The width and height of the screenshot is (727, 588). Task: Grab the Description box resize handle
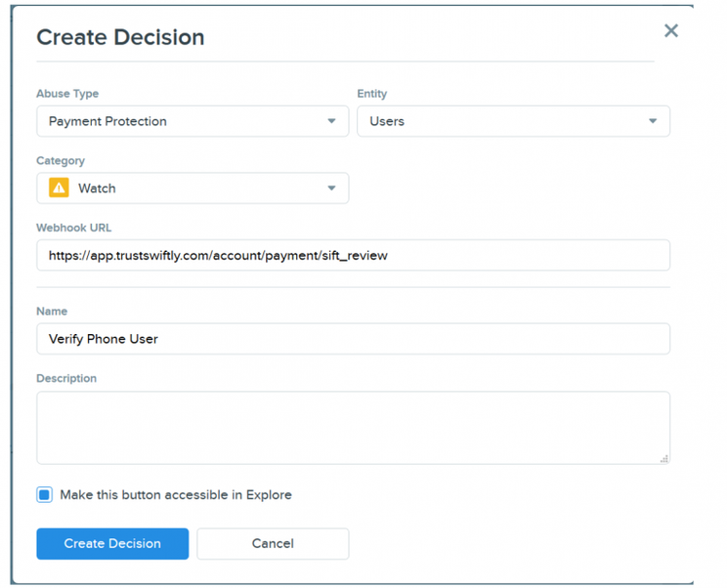point(664,458)
